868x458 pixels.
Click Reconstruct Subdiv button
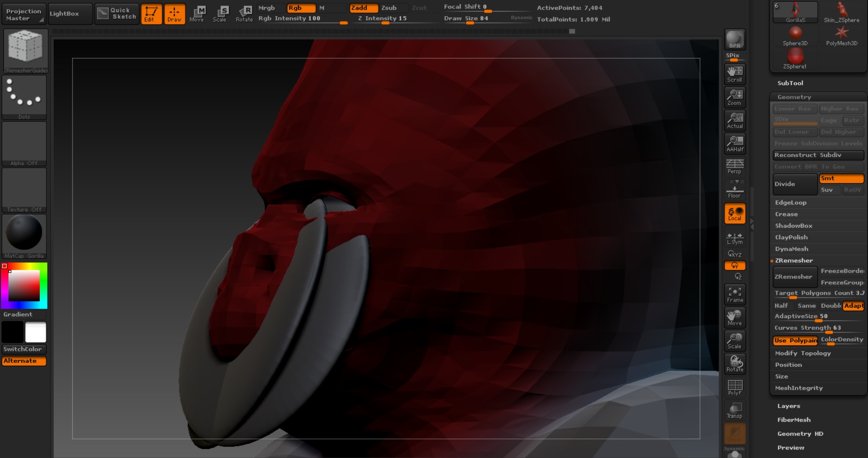coord(818,155)
